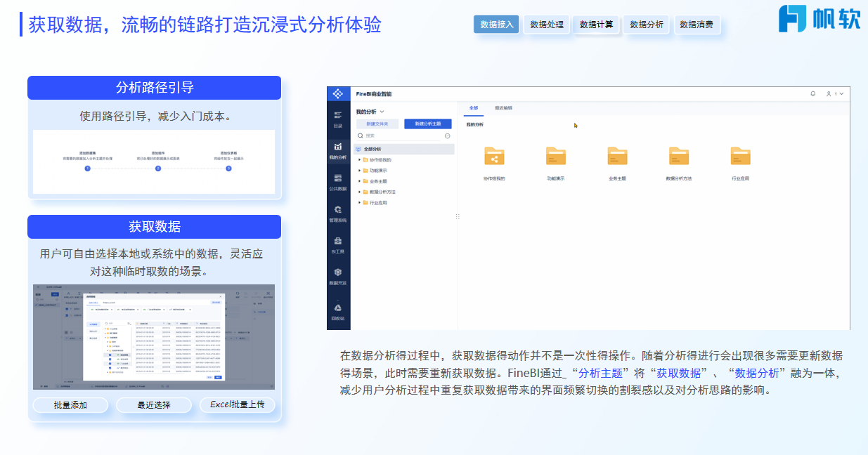Click the user account icon
This screenshot has width=868, height=455.
pos(829,93)
